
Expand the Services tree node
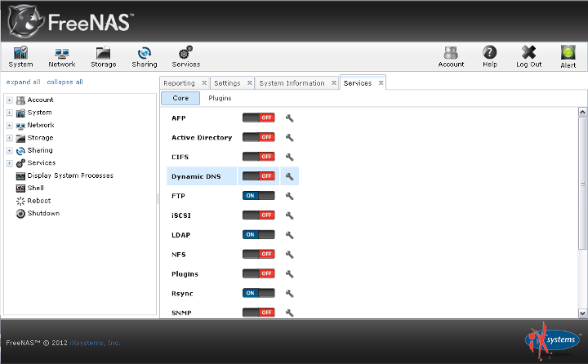[x=10, y=163]
